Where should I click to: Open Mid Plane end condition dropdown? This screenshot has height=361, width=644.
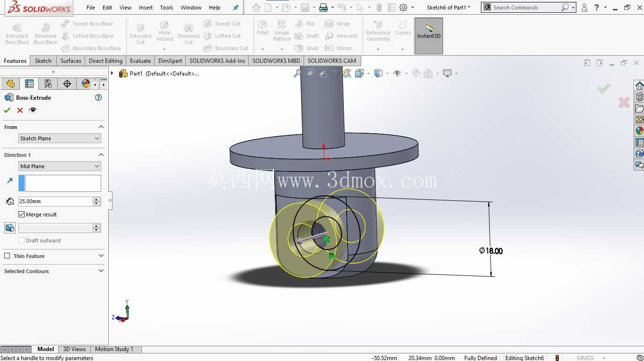pos(60,166)
